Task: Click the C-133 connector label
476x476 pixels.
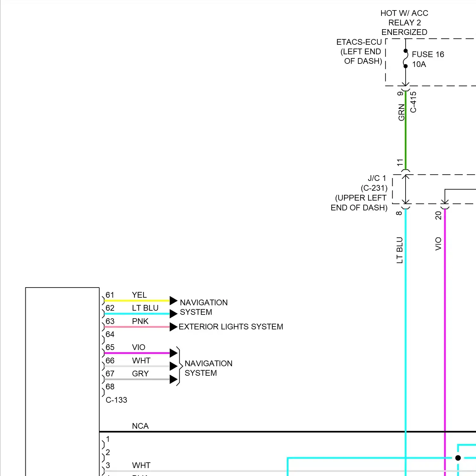Action: 116,400
